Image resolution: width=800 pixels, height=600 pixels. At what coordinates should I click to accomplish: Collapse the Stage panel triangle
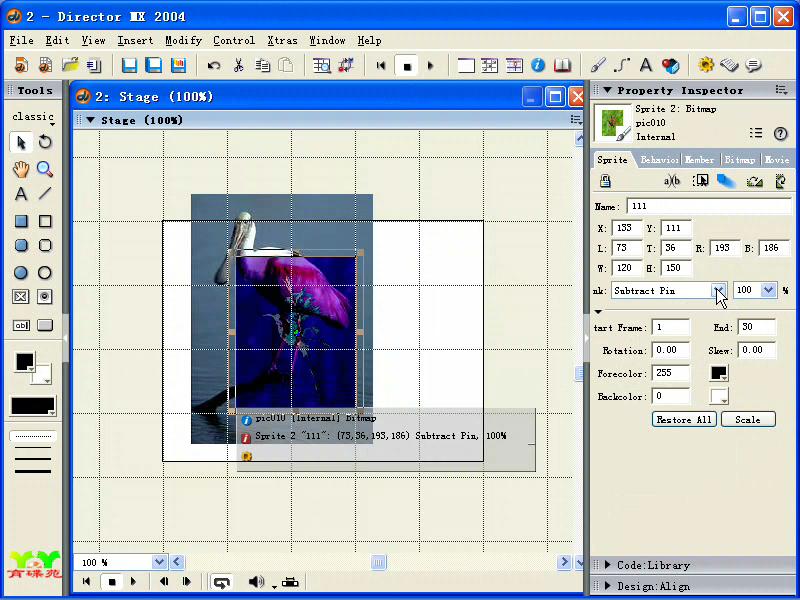click(90, 120)
